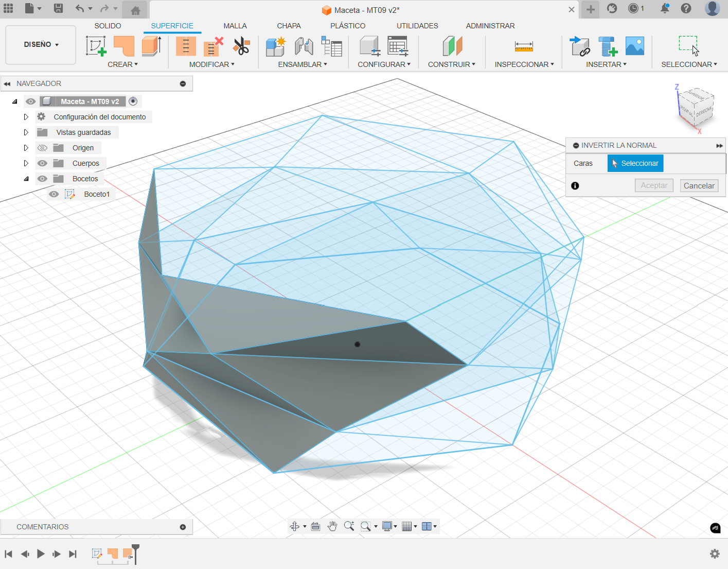728x569 pixels.
Task: Play the timeline
Action: coord(41,554)
